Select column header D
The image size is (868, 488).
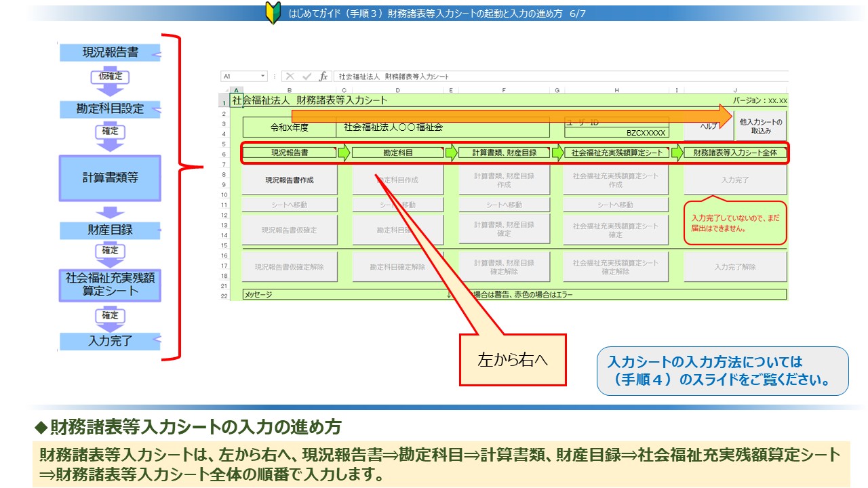tap(397, 89)
